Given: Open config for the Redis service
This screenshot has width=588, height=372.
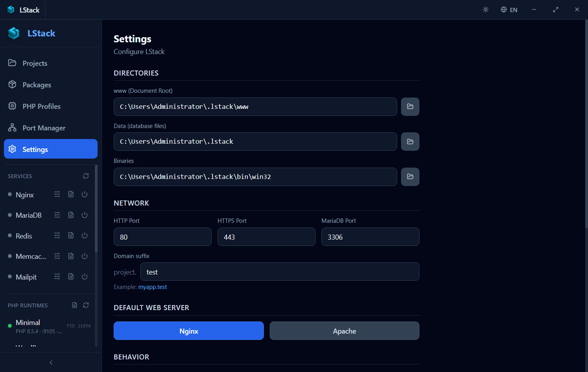Looking at the screenshot, I should pos(57,235).
